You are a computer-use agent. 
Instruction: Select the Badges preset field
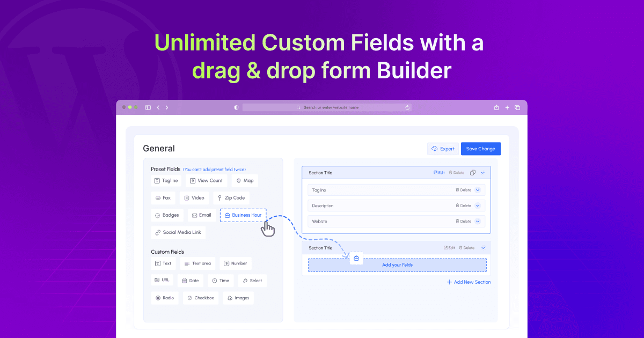(x=167, y=215)
